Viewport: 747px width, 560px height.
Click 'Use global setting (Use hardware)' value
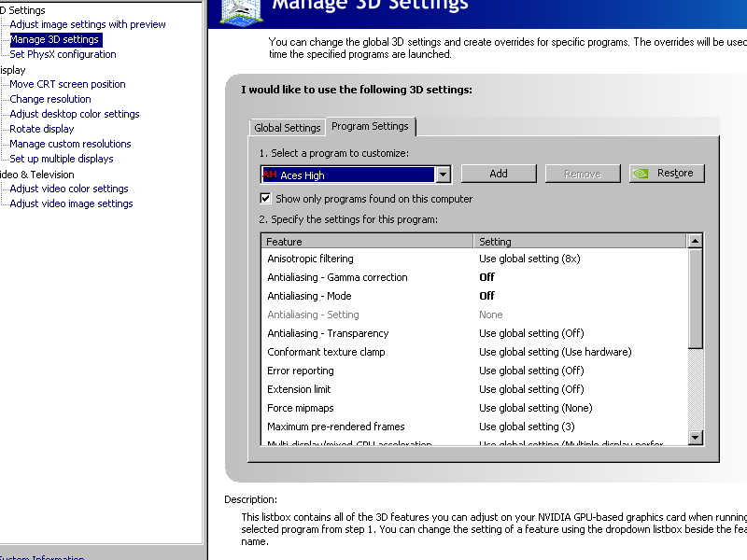(556, 352)
